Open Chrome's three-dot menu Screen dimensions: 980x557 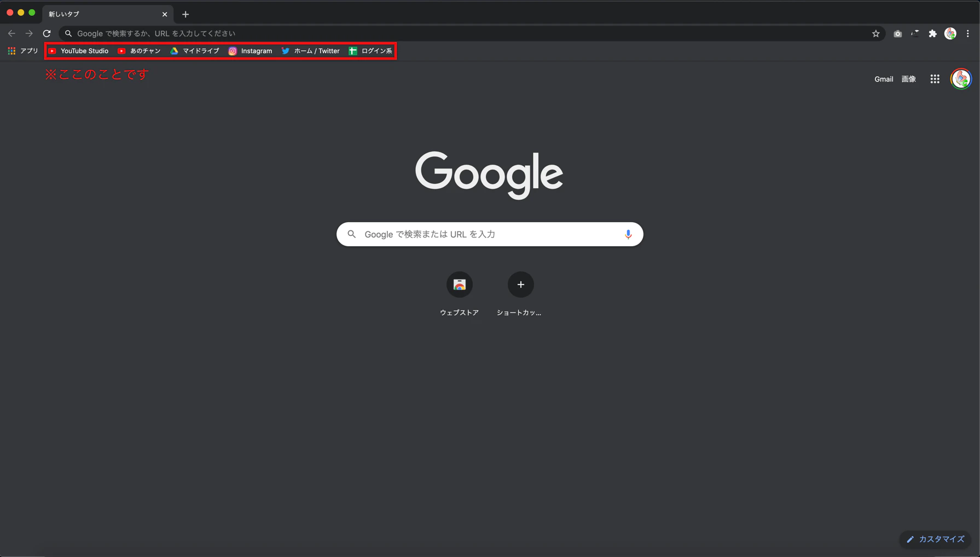point(968,33)
